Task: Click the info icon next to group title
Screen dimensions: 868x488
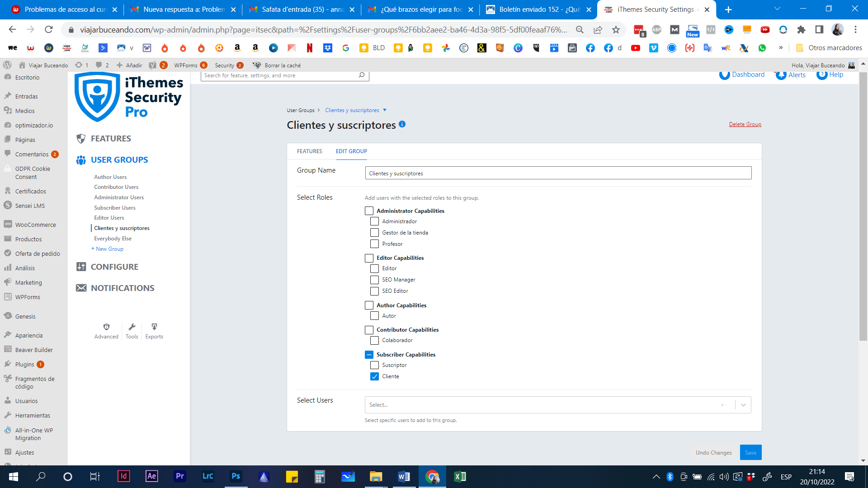Action: pos(402,124)
